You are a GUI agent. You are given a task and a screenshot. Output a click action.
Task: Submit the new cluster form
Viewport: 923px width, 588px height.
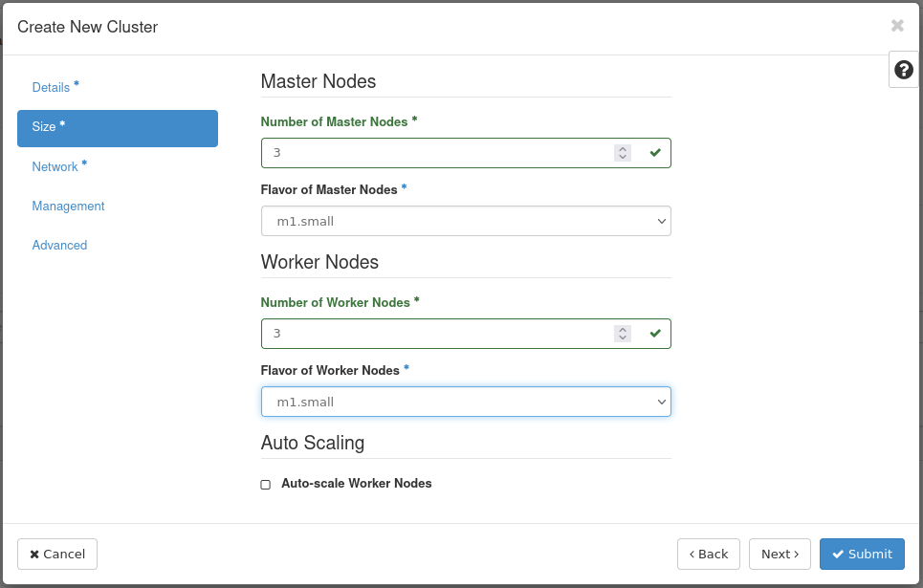click(861, 554)
